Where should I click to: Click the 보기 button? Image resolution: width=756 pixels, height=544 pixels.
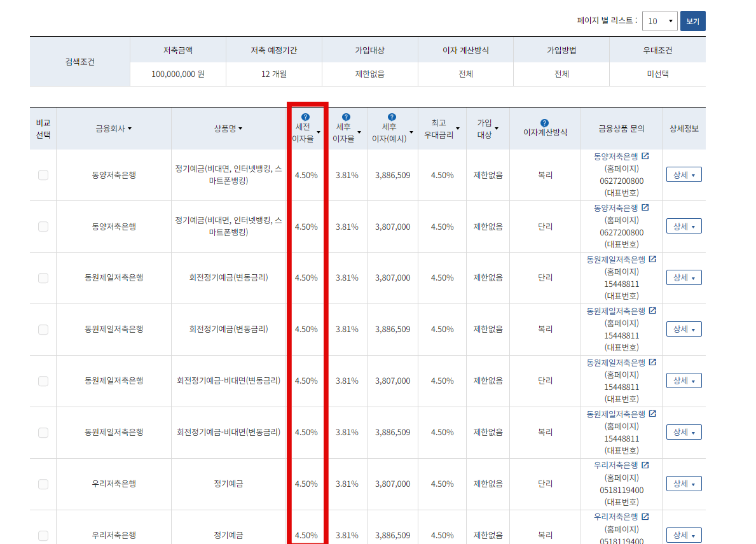(693, 21)
